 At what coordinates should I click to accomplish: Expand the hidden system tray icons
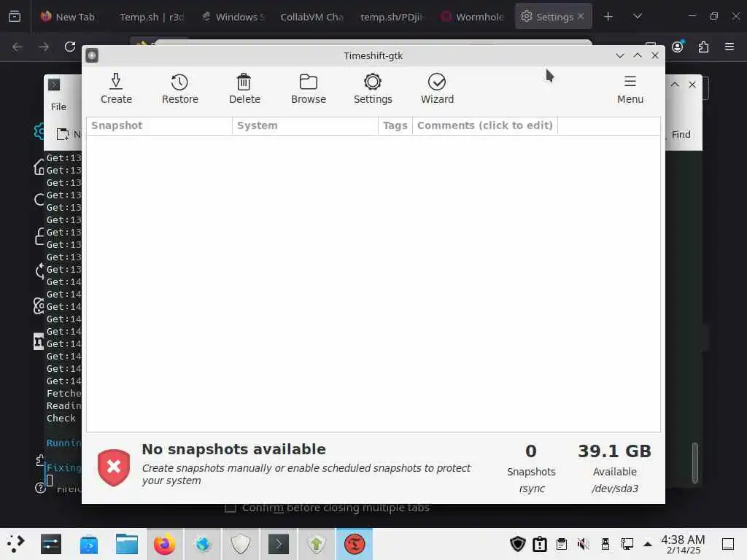pos(648,544)
